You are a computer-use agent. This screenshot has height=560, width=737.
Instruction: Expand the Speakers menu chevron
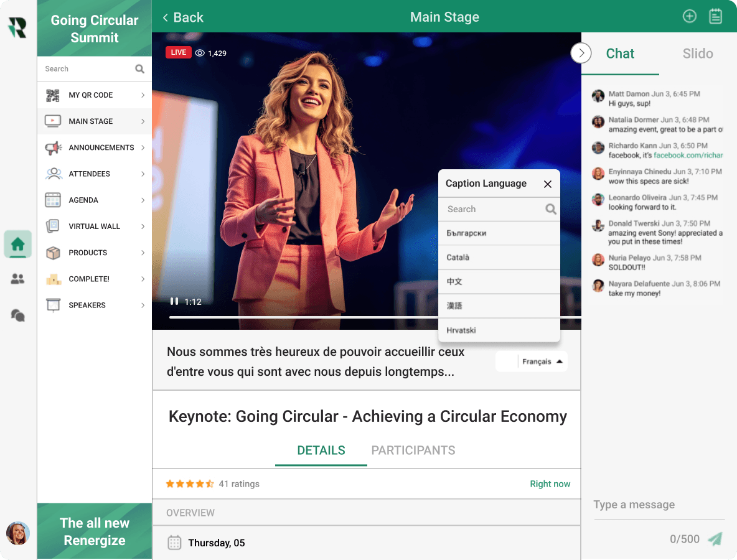tap(143, 306)
